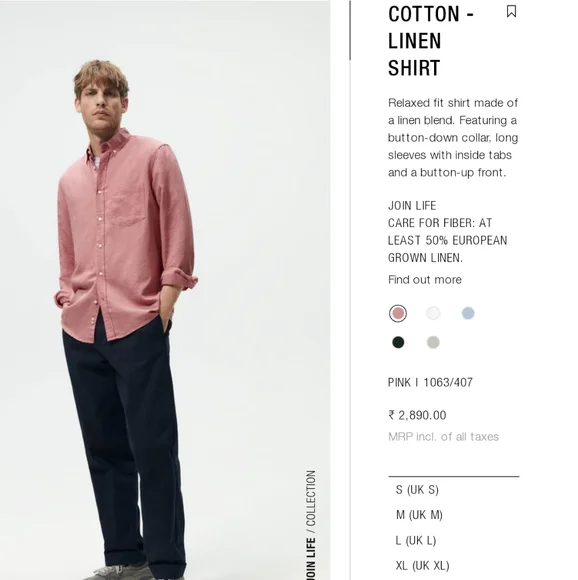
Task: Save the shirt with the bookmark icon
Action: 511,11
